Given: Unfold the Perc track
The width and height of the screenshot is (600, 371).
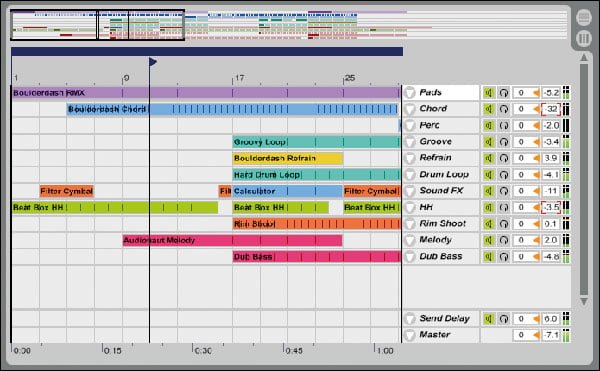Looking at the screenshot, I should pos(410,125).
